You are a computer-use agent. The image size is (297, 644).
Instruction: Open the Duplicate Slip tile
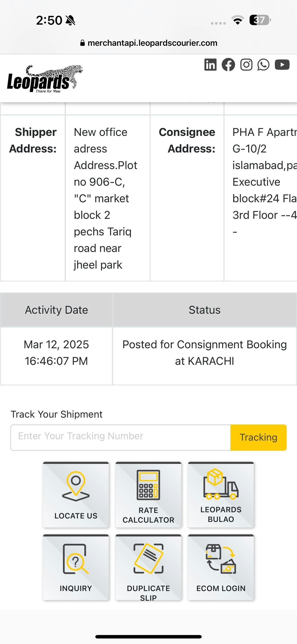click(x=148, y=567)
